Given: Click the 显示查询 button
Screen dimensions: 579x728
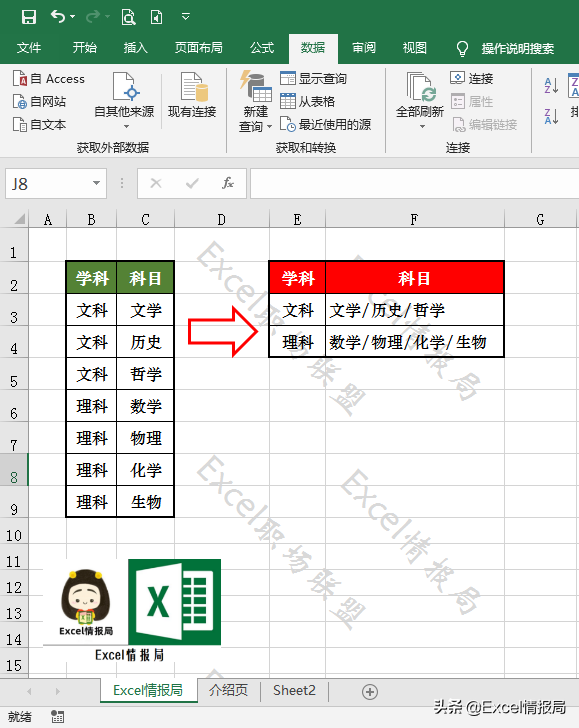Looking at the screenshot, I should click(x=313, y=78).
